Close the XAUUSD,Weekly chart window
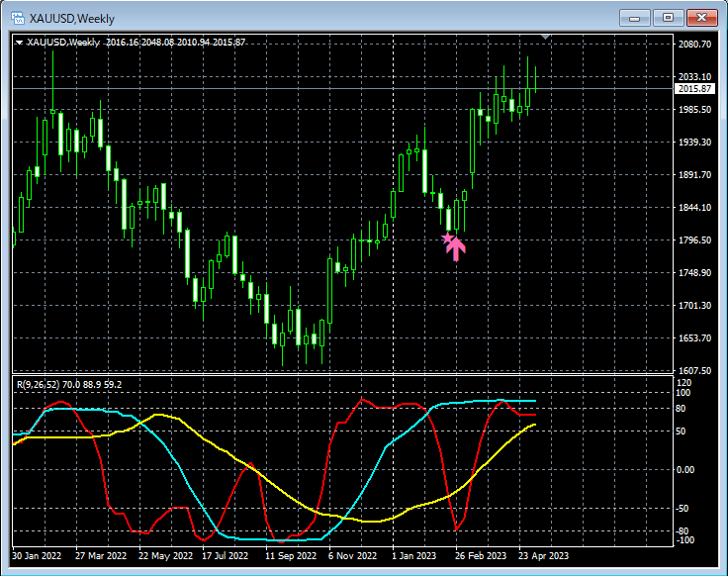Viewport: 728px width, 576px height. pos(701,18)
